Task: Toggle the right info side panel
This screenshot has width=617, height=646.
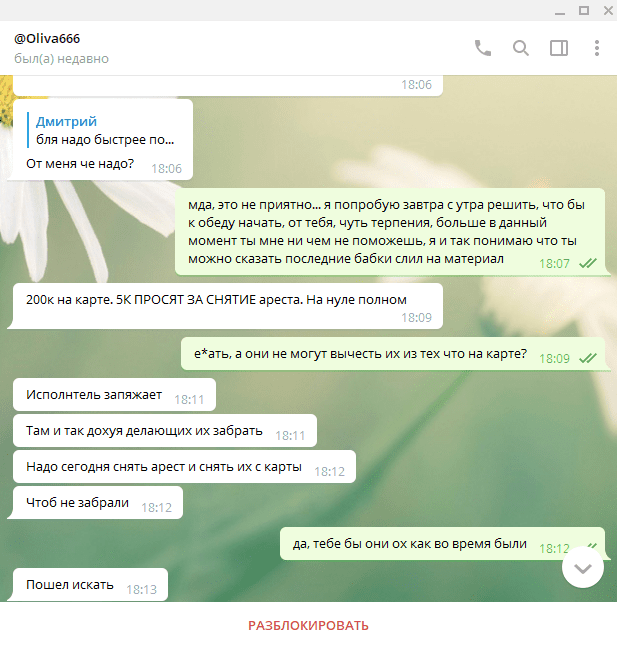Action: click(x=559, y=48)
